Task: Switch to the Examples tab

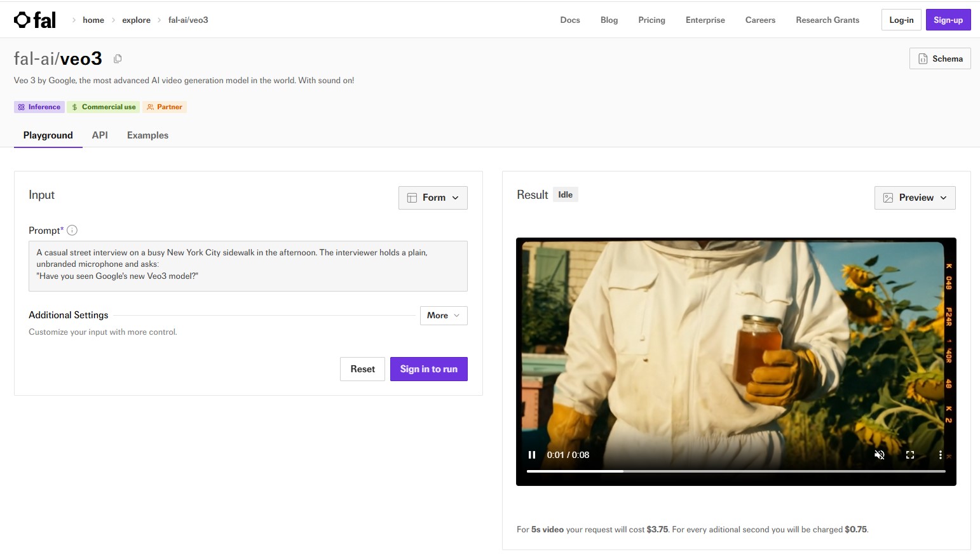Action: (147, 135)
